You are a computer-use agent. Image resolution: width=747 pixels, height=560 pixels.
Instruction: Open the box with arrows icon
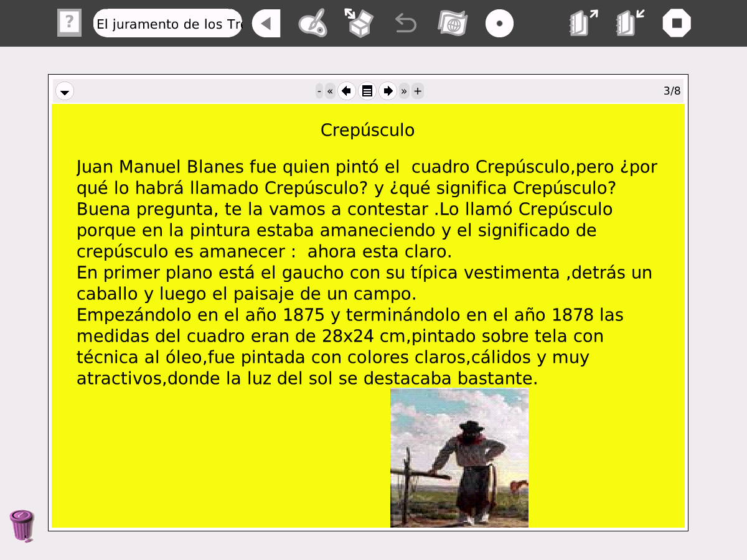(x=359, y=22)
